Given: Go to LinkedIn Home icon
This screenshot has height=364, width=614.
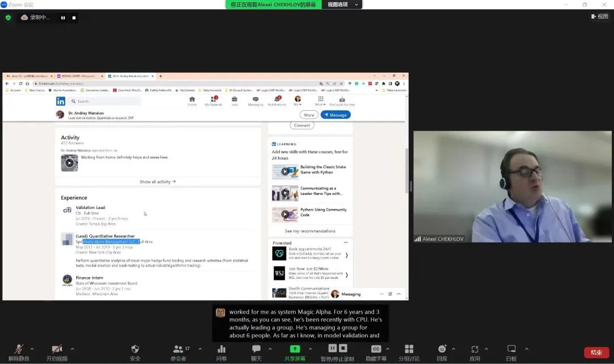Looking at the screenshot, I should pos(192,101).
